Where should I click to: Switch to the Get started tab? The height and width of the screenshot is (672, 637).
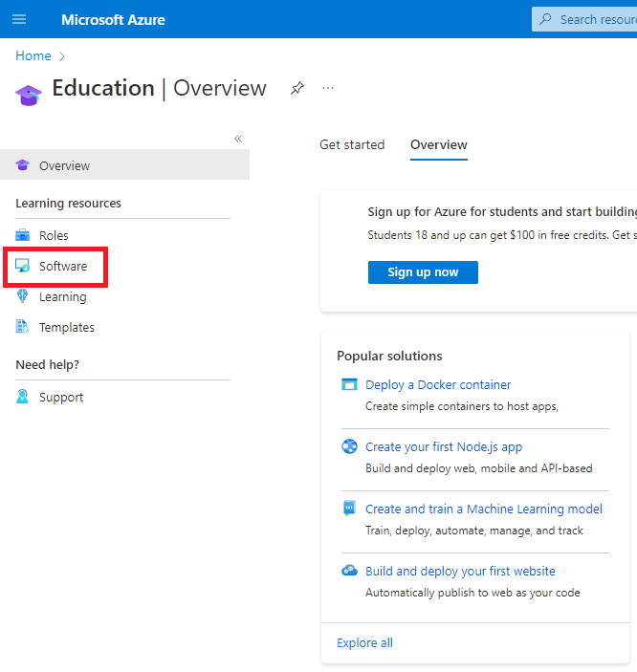click(352, 145)
